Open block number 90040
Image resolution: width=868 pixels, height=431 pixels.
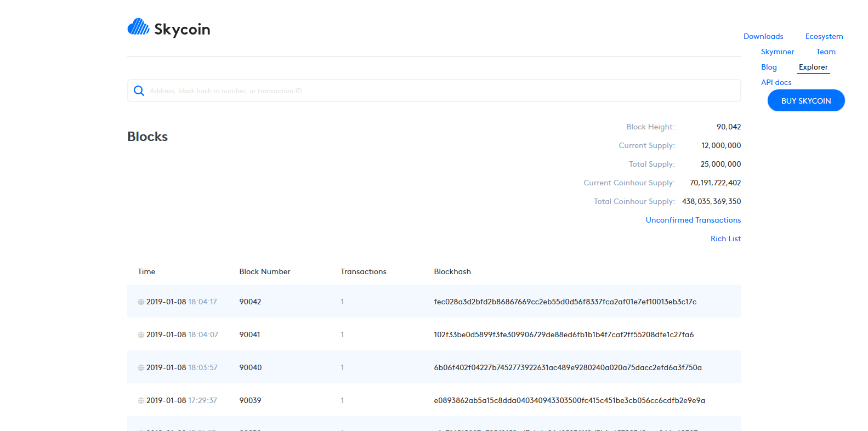coord(250,367)
